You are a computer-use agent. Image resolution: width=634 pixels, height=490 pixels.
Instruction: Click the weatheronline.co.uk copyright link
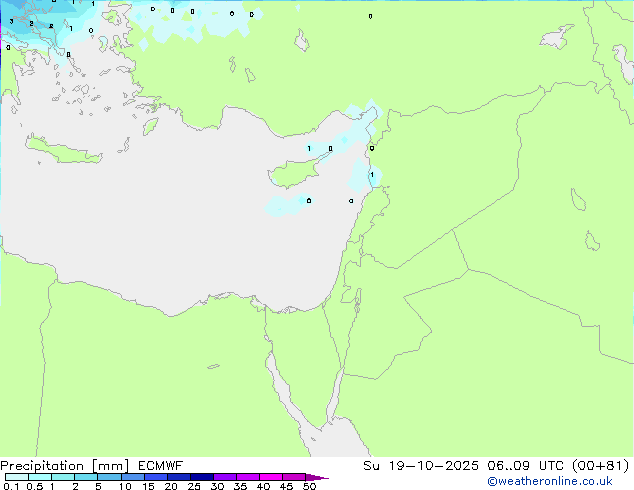pos(550,481)
